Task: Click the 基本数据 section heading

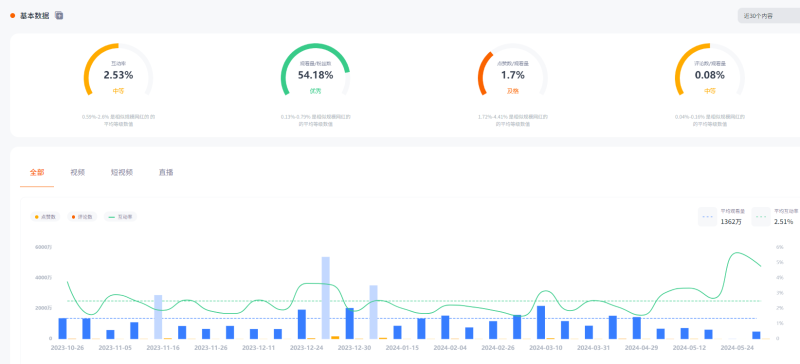Action: click(35, 16)
